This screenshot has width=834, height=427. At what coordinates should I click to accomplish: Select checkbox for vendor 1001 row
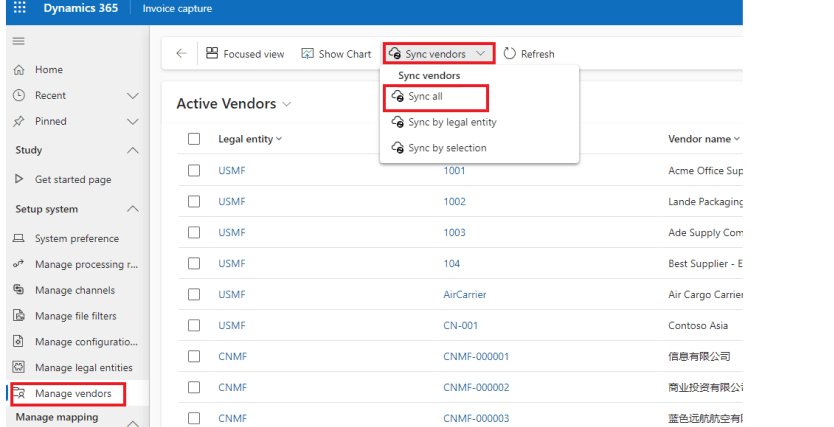pos(194,171)
